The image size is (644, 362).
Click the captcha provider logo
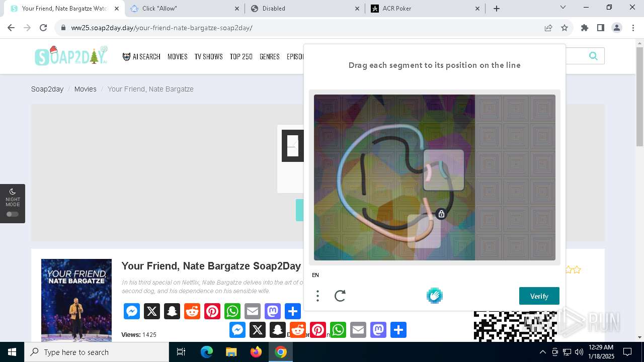pyautogui.click(x=435, y=296)
